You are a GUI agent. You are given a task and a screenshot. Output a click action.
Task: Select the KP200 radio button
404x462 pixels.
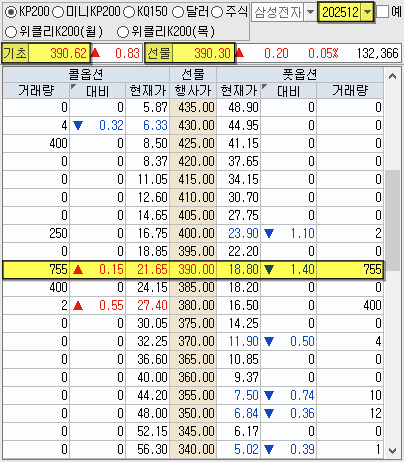[11, 12]
